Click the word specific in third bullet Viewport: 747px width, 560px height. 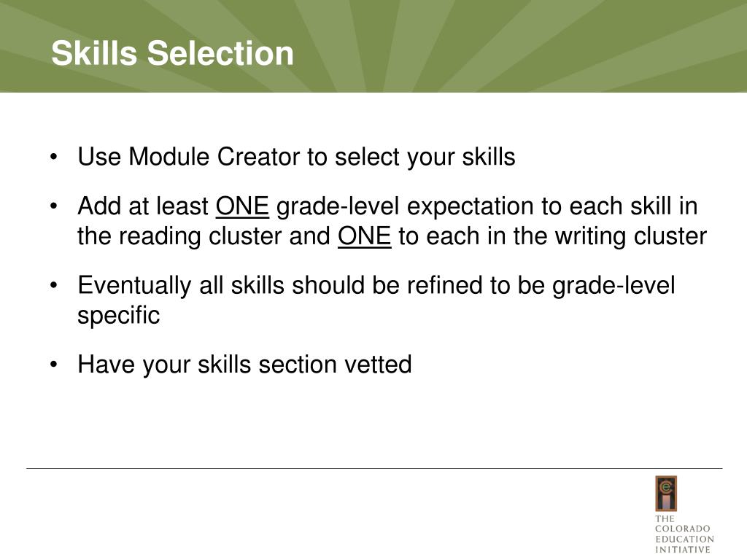(x=119, y=315)
